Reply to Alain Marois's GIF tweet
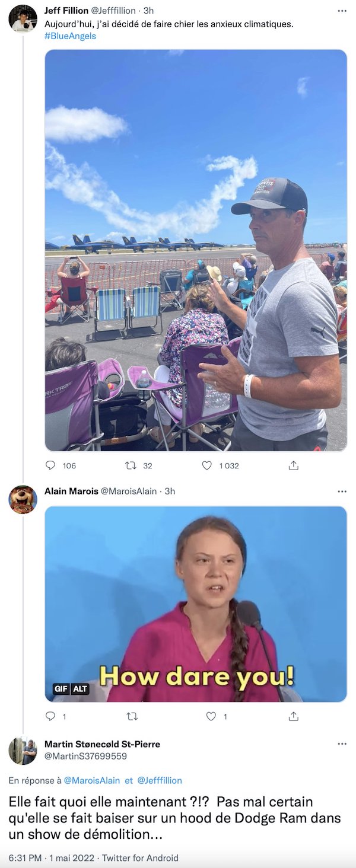 (x=50, y=716)
